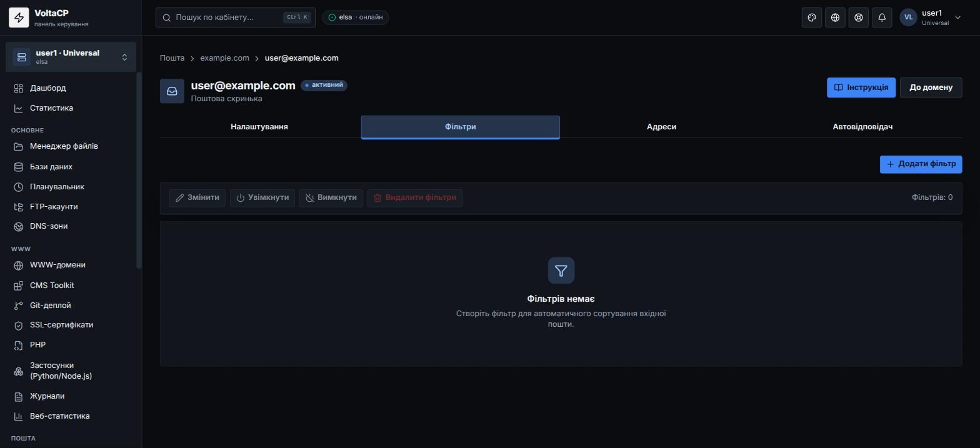Click the VoltaCP lightning logo
The image size is (980, 448).
tap(19, 17)
